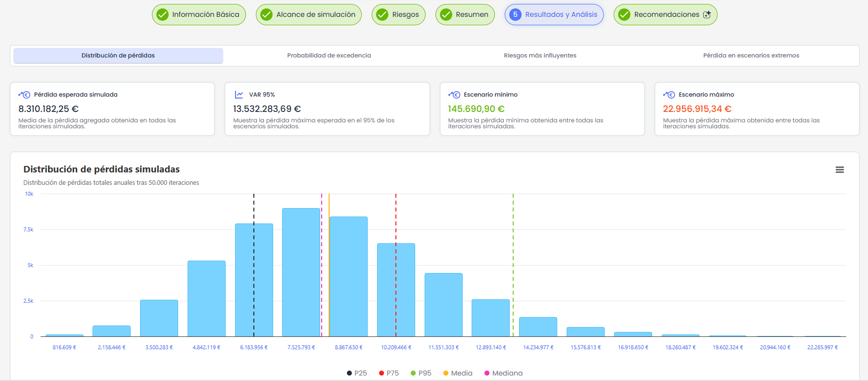The image size is (868, 381).
Task: Select Pérdida en escenarios extremos tab
Action: 751,55
